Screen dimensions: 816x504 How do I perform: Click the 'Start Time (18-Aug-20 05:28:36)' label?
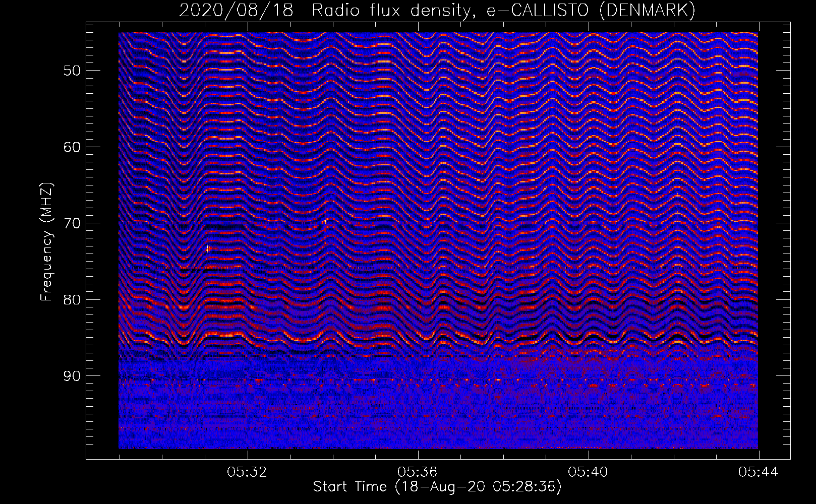point(437,487)
